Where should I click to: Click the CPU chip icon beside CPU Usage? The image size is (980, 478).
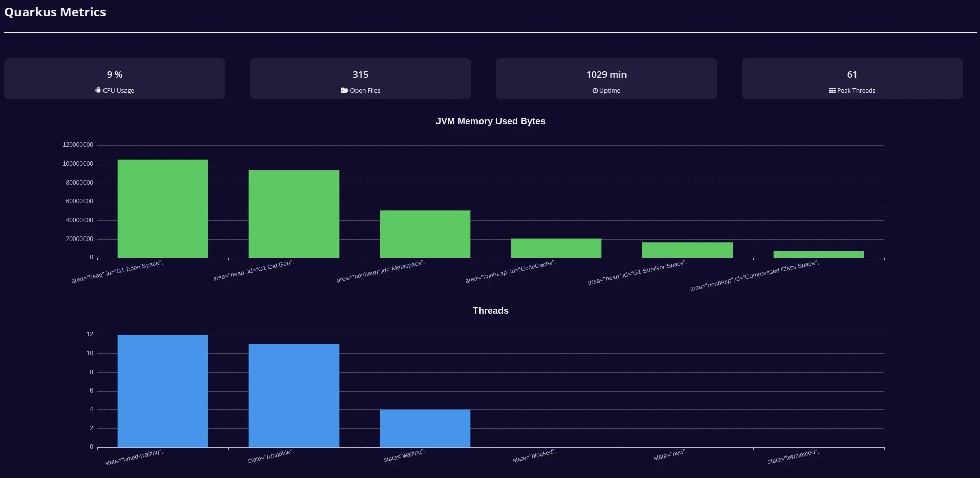click(98, 90)
